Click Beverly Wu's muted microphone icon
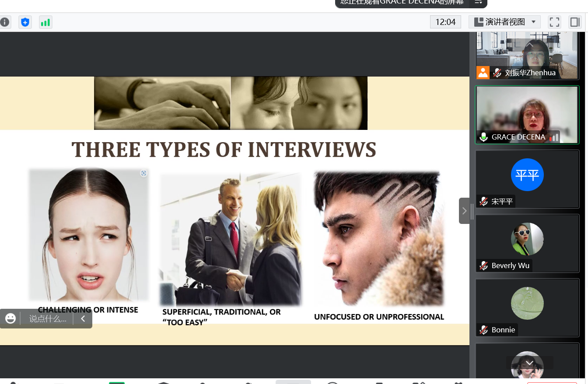 (x=484, y=265)
